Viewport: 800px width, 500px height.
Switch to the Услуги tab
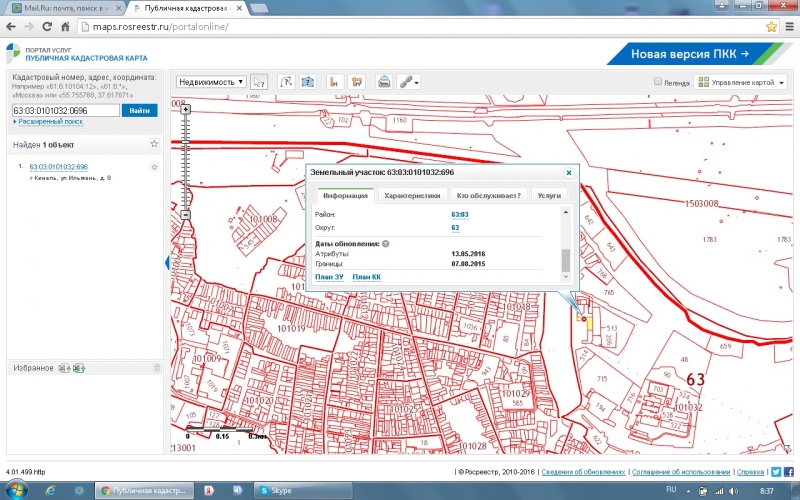tap(549, 195)
